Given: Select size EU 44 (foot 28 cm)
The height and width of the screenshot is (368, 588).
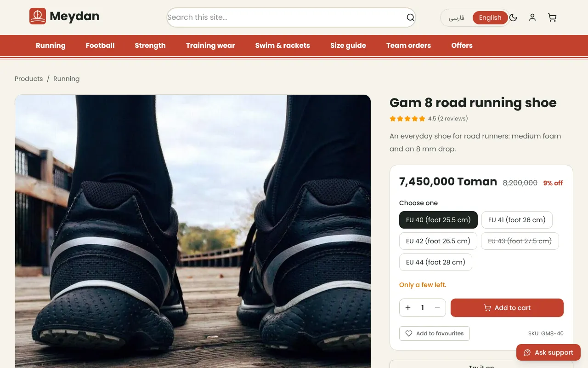Looking at the screenshot, I should point(435,262).
